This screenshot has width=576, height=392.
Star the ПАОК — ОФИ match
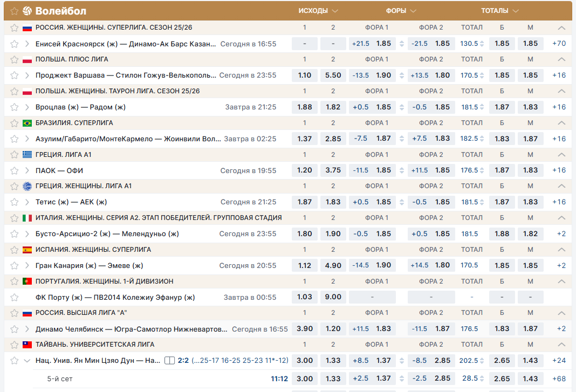point(15,170)
